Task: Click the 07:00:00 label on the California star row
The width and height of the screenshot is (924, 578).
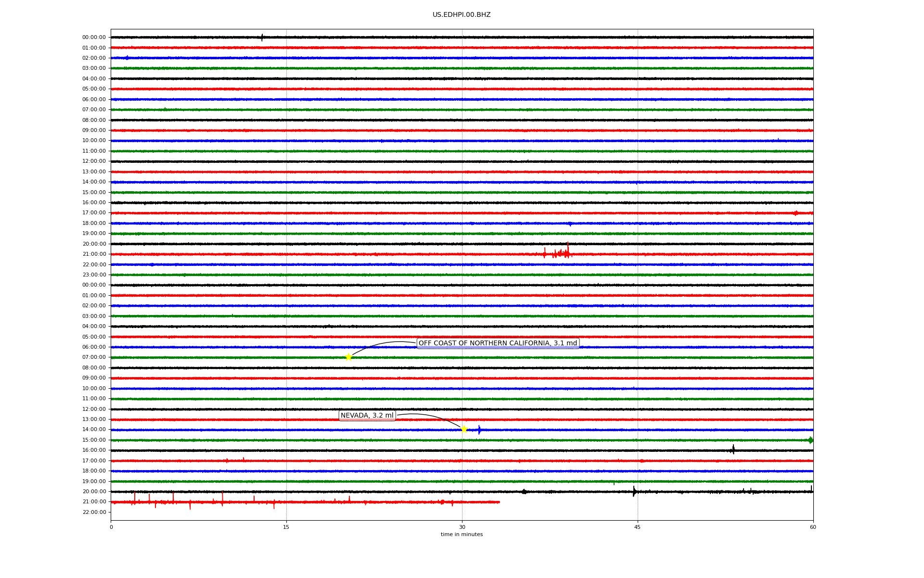Action: (94, 357)
